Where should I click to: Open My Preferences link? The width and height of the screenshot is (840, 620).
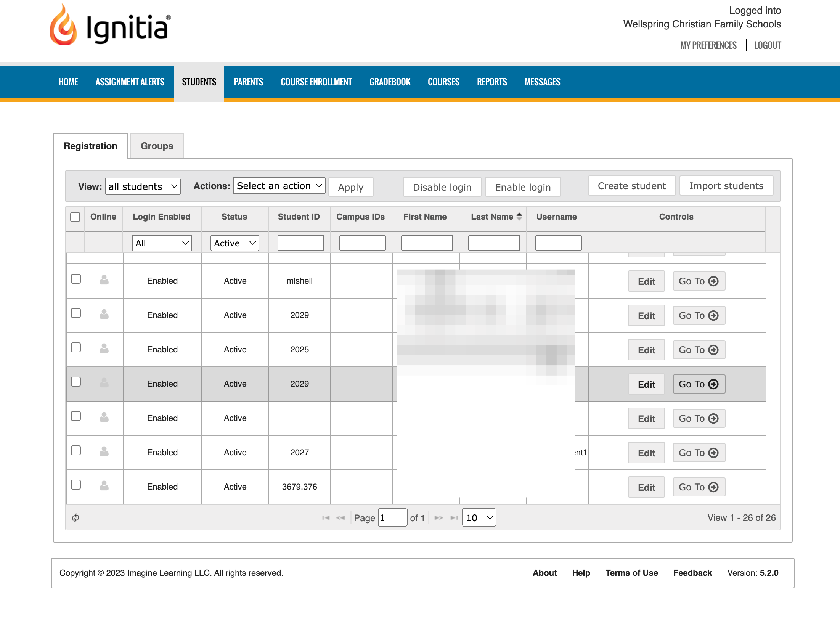tap(708, 45)
